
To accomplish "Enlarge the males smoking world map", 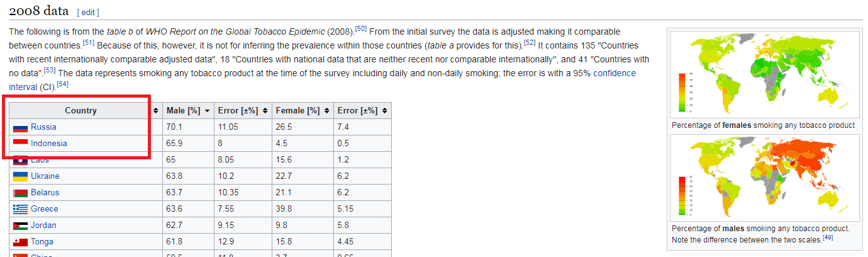I will pyautogui.click(x=765, y=178).
